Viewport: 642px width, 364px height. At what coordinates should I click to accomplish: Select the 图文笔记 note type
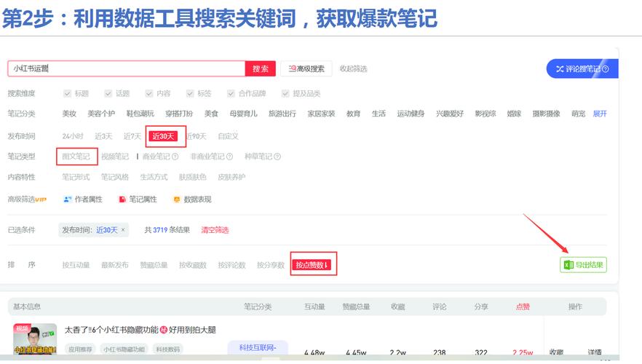coord(76,157)
